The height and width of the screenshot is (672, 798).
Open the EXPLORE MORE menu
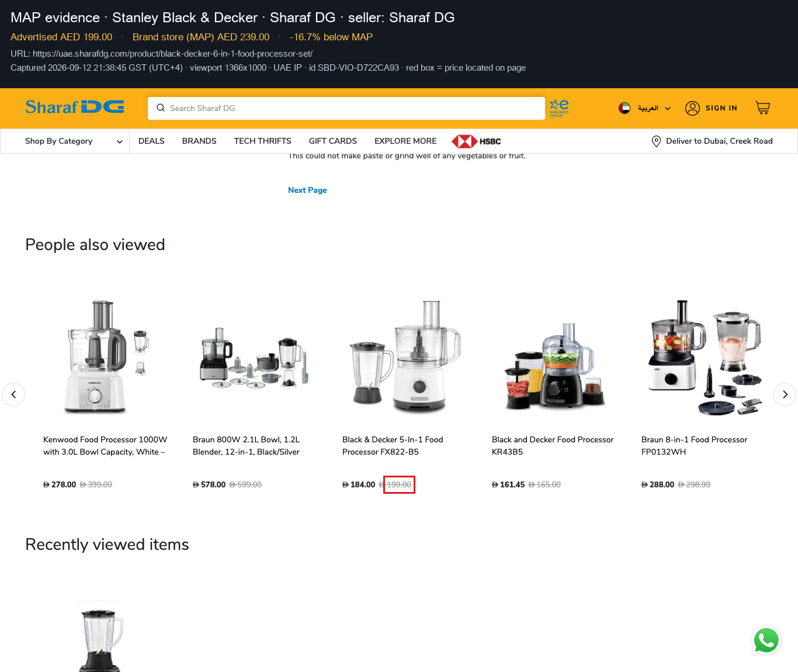(x=405, y=141)
